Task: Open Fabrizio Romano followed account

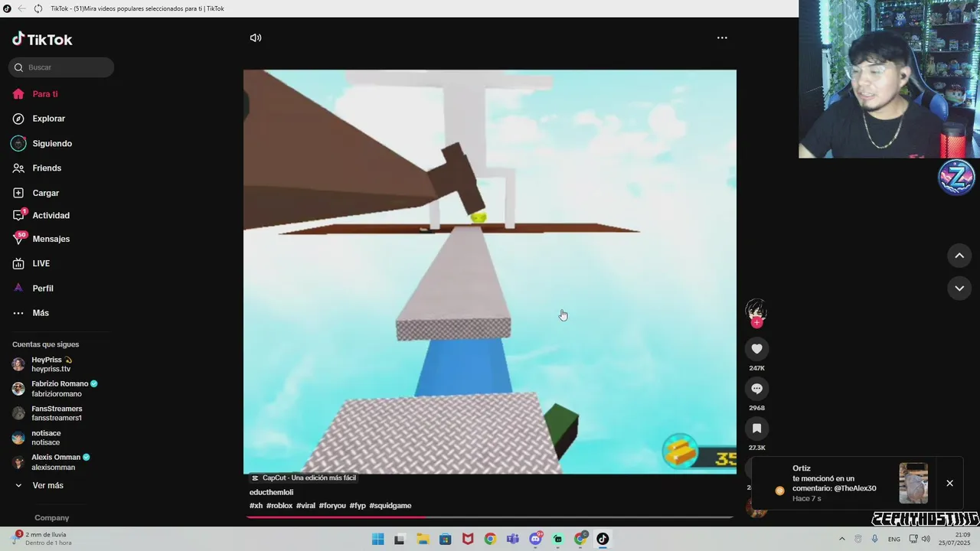Action: click(x=55, y=389)
